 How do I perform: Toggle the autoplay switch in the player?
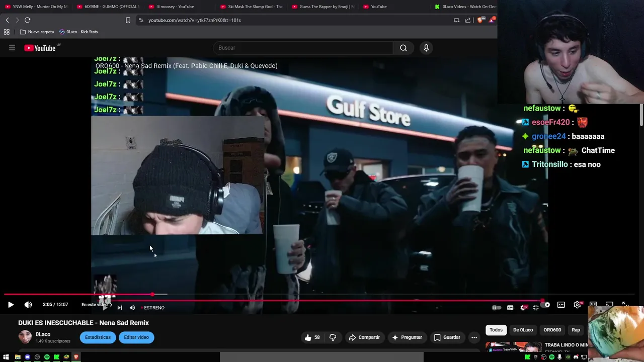pyautogui.click(x=545, y=305)
